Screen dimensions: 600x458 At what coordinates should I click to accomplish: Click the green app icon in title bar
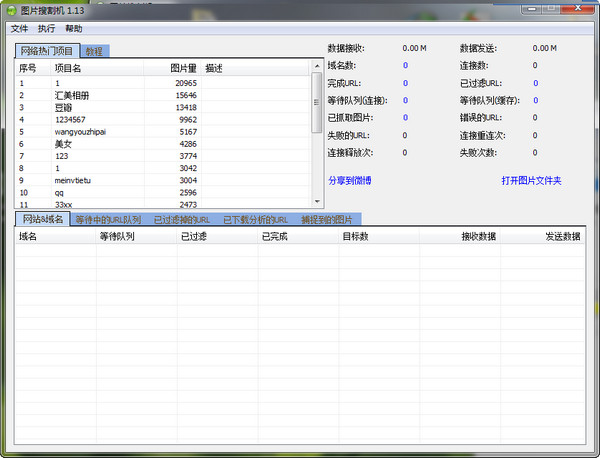11,10
